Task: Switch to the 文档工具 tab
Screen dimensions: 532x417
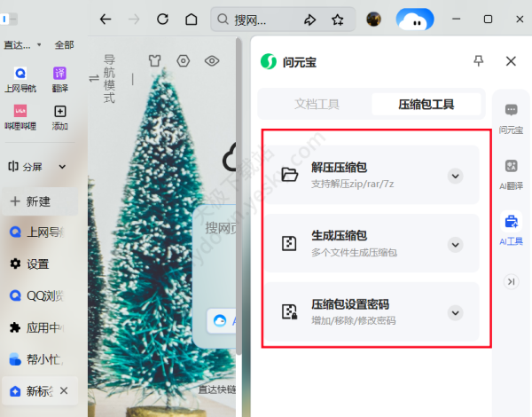Action: (317, 104)
